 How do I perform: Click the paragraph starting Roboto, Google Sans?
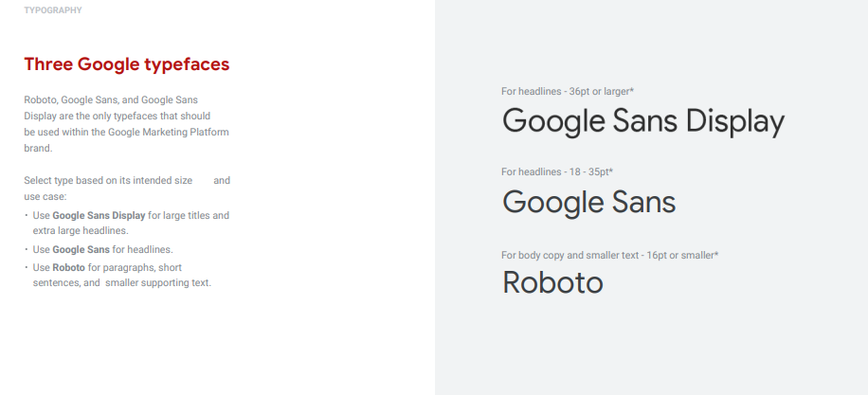click(127, 124)
